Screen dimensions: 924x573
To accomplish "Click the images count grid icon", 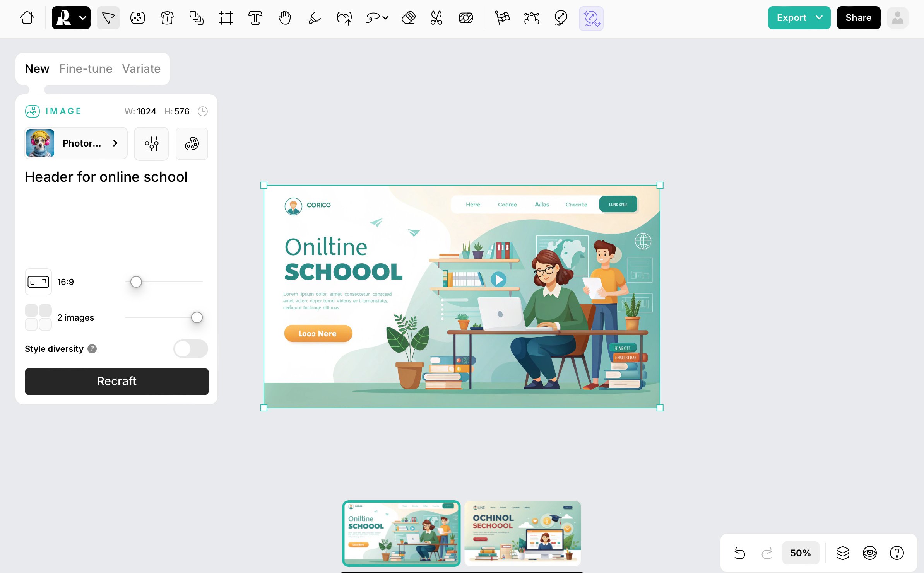I will [x=38, y=317].
